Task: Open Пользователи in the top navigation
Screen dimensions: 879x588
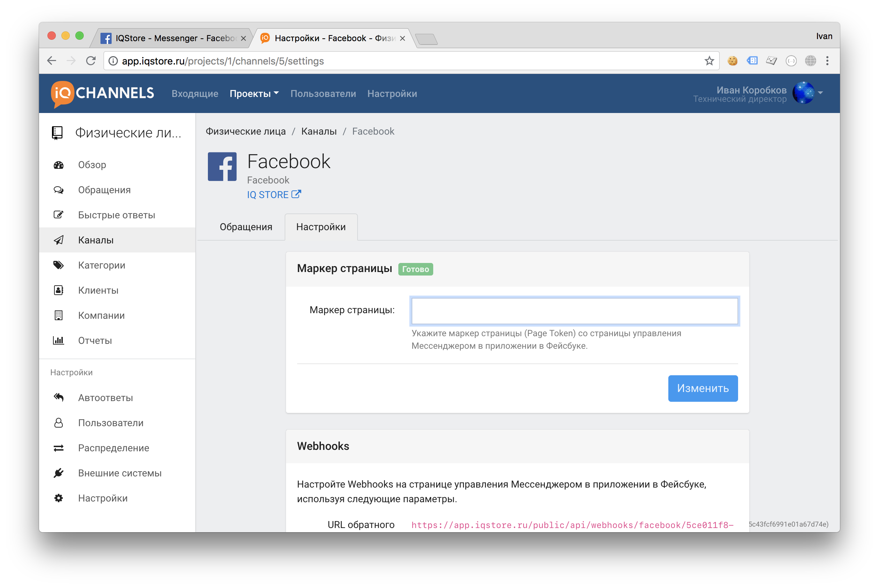Action: pyautogui.click(x=323, y=93)
